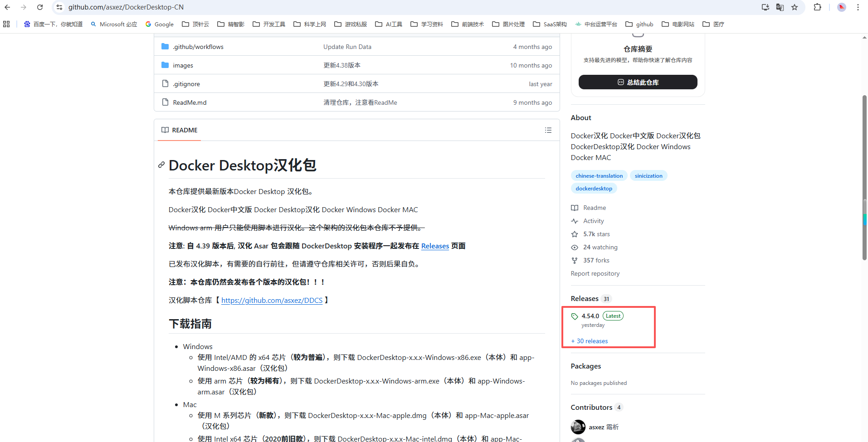Click the install app icon in address bar
868x442 pixels.
click(766, 7)
